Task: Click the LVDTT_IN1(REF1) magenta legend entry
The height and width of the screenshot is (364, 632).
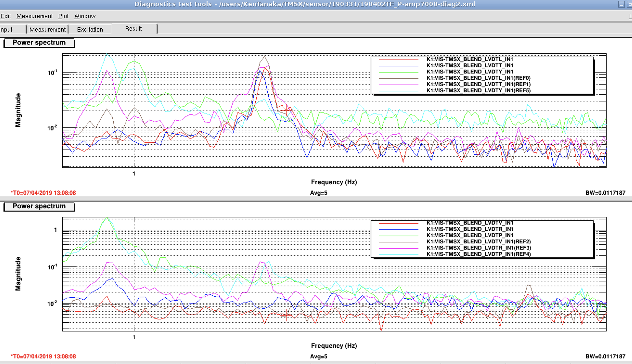Action: pyautogui.click(x=478, y=84)
